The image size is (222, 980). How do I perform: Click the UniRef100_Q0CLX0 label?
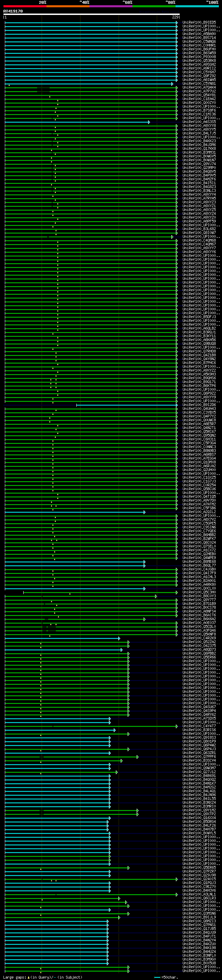[199, 589]
